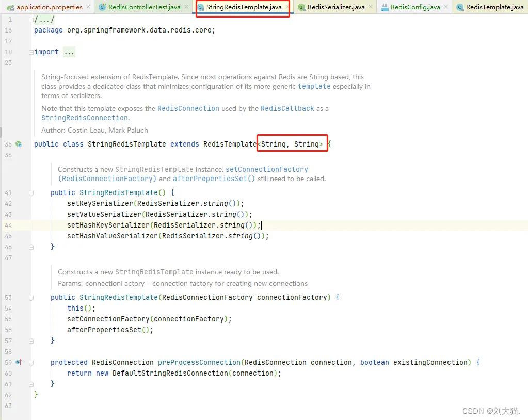Screen dimensions: 528x420
Task: Click DefaultStringRedisConnection on line 60
Action: pos(170,373)
